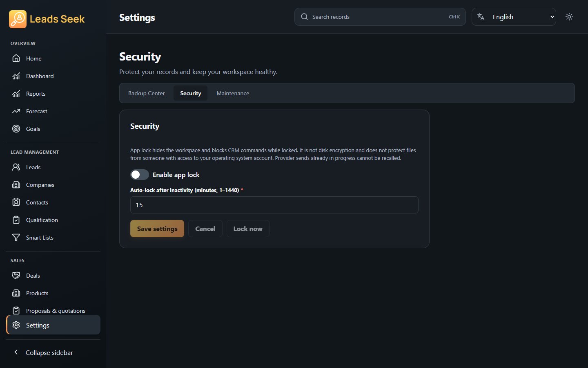The image size is (588, 368).
Task: Click the Qualification clipboard icon
Action: point(16,220)
